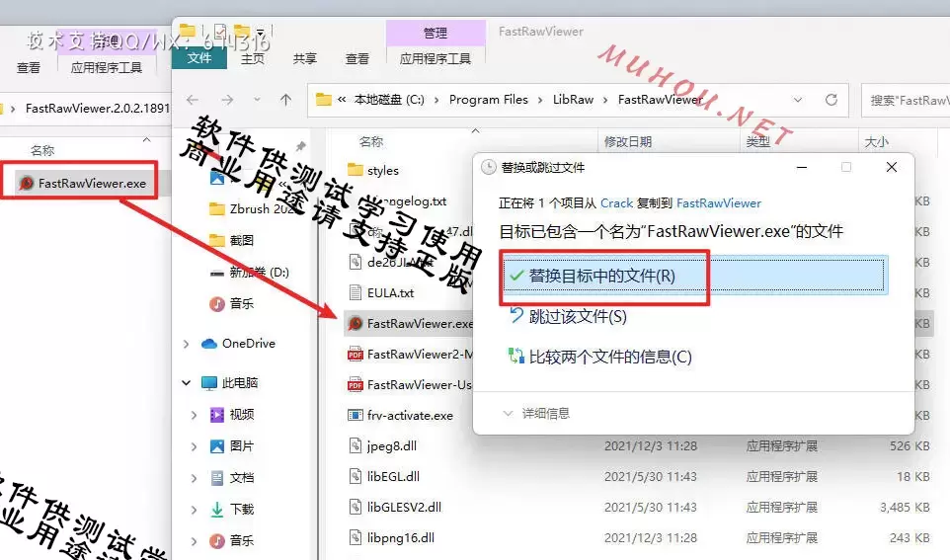Screen dimensions: 950x560
Task: Go forward using the forward arrow
Action: [x=226, y=100]
